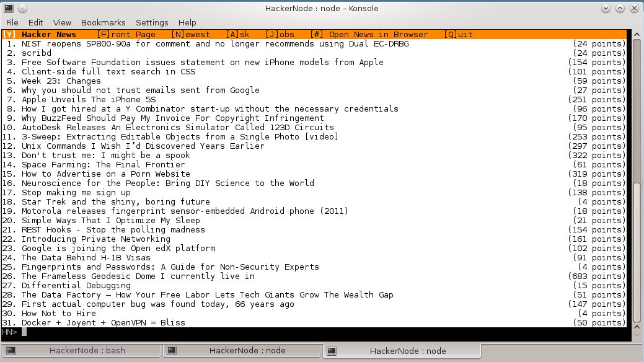
Task: Open the Settings menu
Action: pyautogui.click(x=152, y=22)
